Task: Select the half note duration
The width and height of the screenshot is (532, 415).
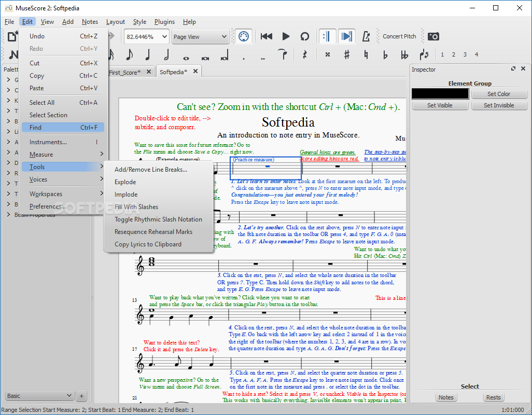Action: 166,54
